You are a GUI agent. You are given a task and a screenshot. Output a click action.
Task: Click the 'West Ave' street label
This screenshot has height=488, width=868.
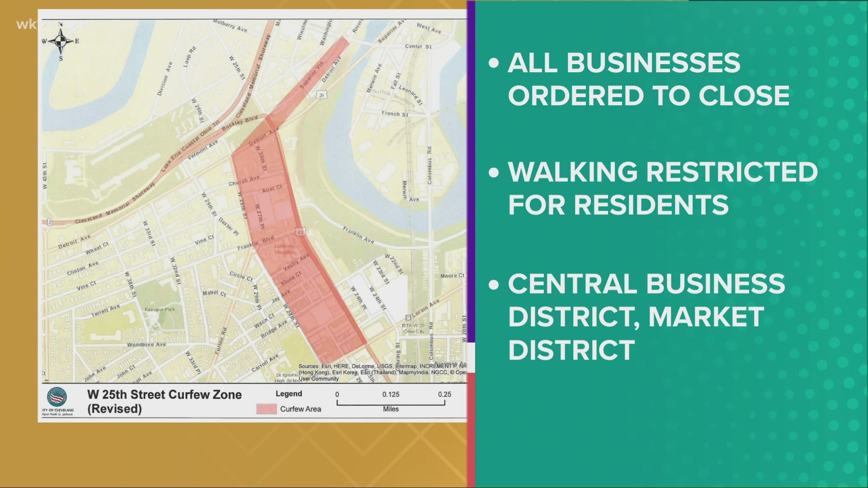tap(429, 28)
